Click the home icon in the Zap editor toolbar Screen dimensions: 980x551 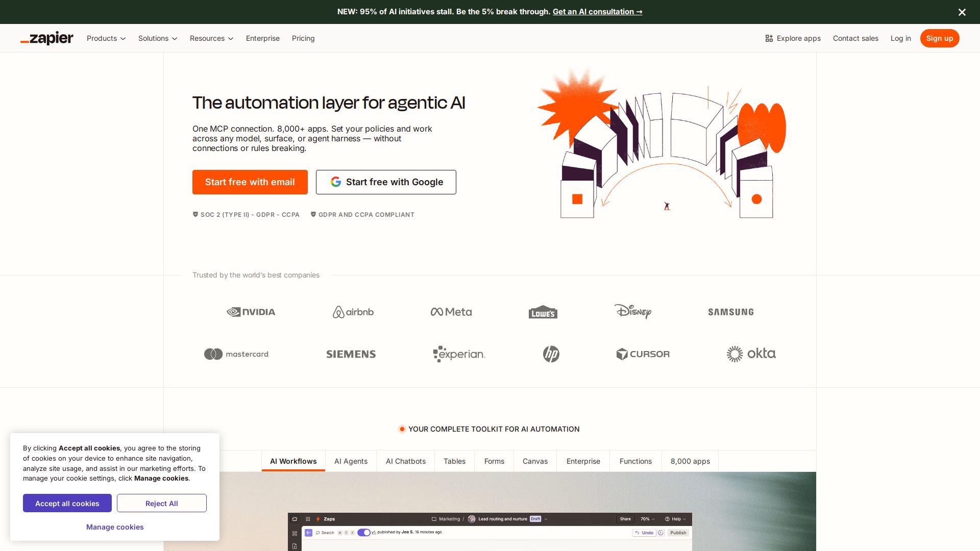(x=296, y=518)
